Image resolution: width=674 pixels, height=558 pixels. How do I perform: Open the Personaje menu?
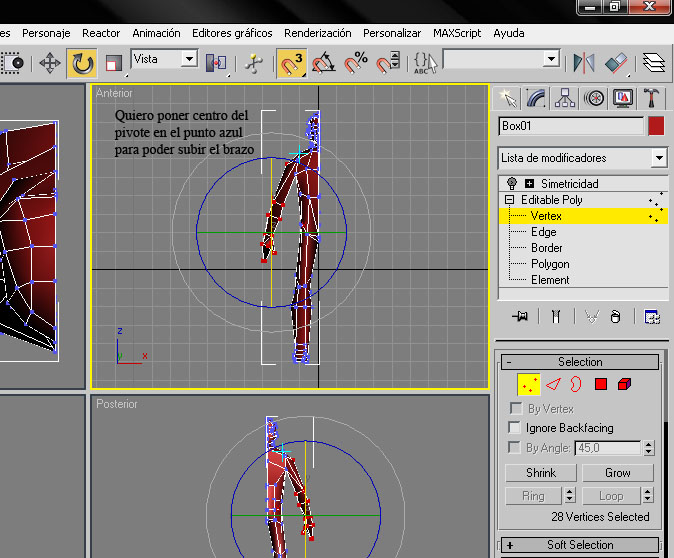tap(46, 33)
